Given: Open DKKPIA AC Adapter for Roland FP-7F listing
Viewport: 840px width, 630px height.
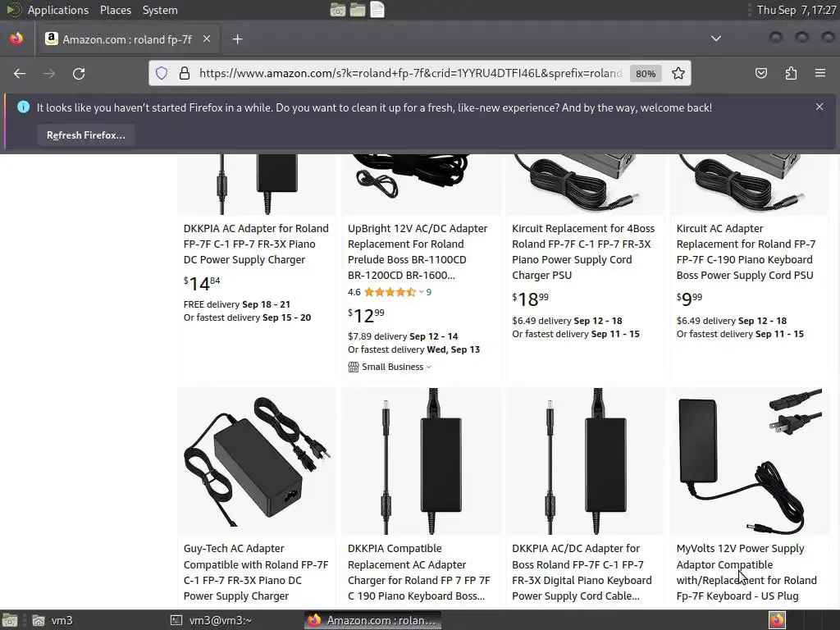Looking at the screenshot, I should [x=256, y=244].
